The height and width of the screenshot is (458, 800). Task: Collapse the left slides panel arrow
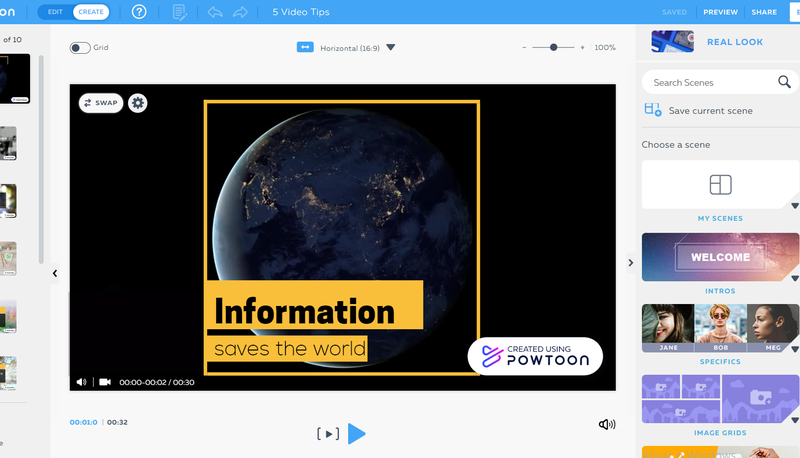(55, 273)
